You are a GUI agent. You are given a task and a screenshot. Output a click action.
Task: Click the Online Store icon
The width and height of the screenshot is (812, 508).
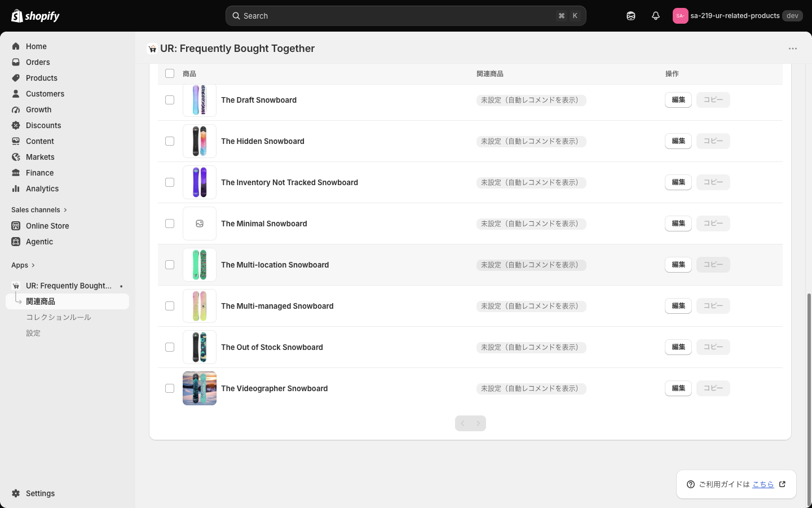pos(16,226)
